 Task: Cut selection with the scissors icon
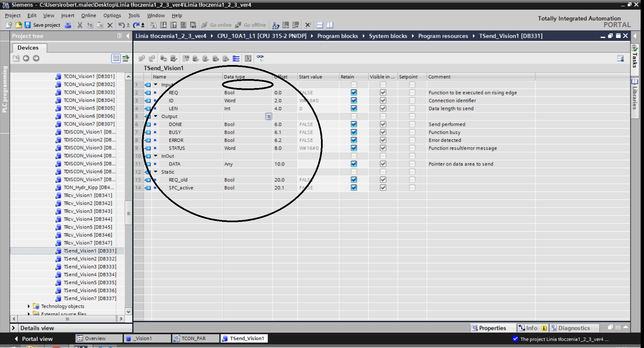tap(80, 25)
